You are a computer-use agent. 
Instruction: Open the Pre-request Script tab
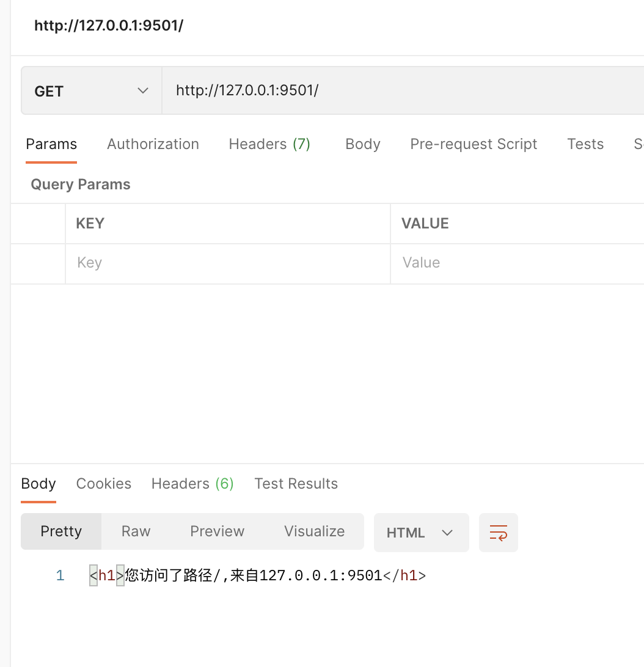click(474, 144)
